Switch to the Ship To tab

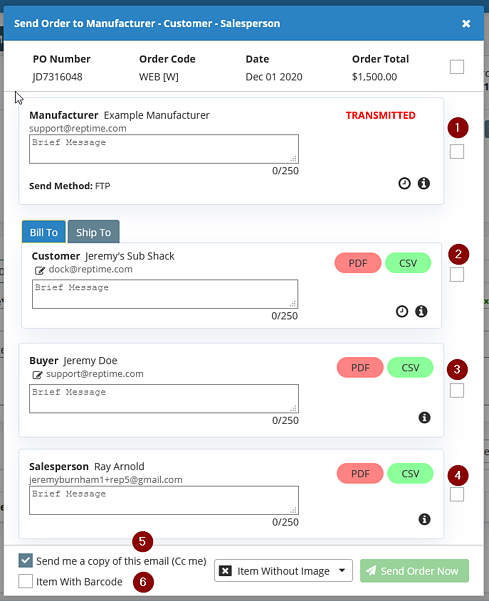94,232
